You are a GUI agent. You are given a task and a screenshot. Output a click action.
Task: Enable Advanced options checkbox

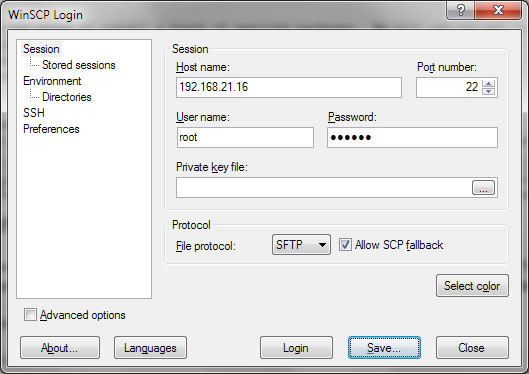click(30, 315)
